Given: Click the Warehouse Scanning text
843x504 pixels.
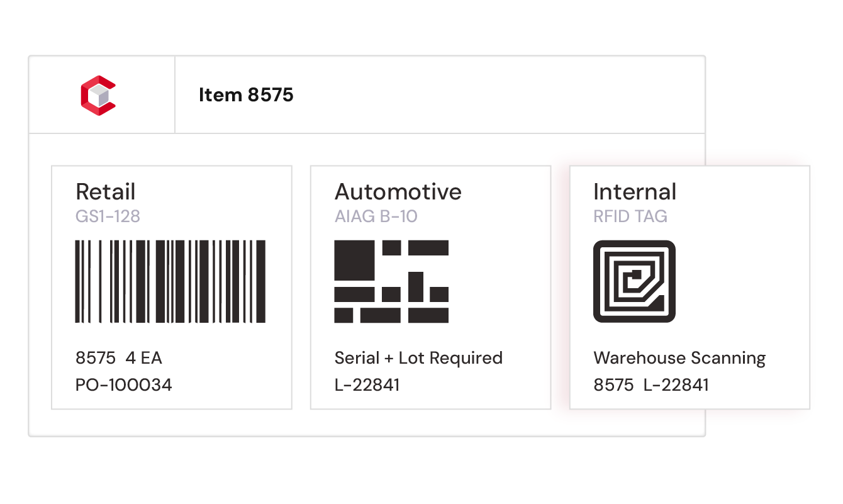Looking at the screenshot, I should click(679, 359).
